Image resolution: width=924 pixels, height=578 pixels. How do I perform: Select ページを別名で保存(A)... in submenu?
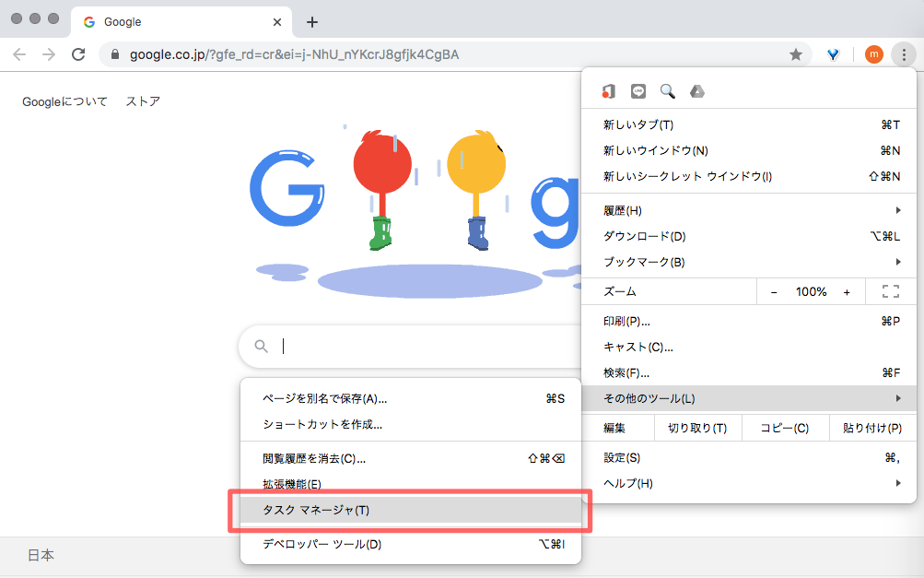point(411,399)
